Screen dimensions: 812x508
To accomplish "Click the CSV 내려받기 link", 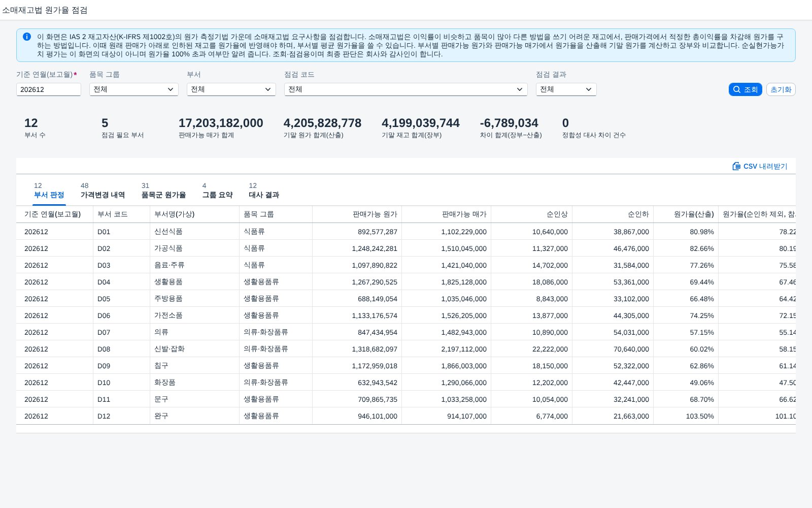I will pos(760,166).
